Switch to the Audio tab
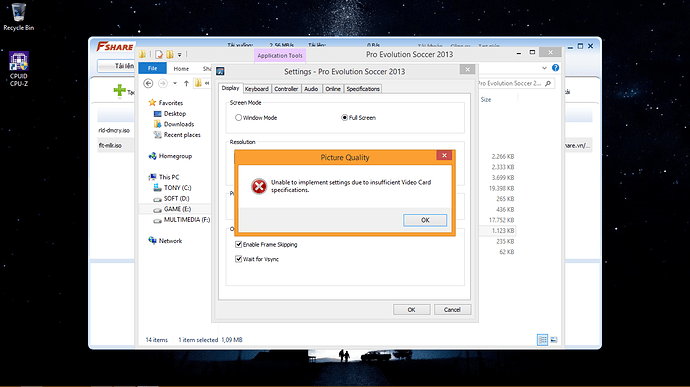Image resolution: width=690 pixels, height=387 pixels. click(311, 88)
